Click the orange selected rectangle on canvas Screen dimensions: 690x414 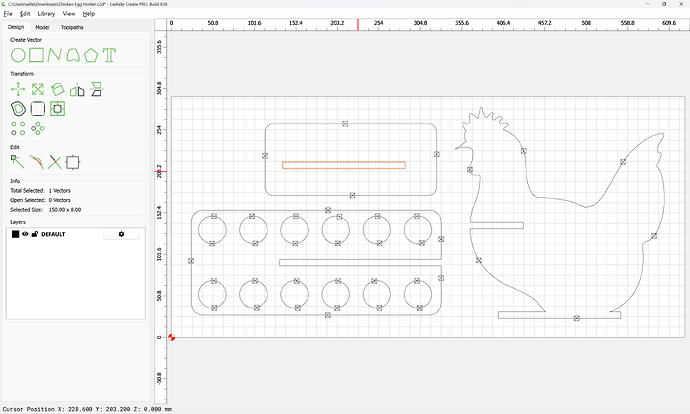tap(343, 165)
